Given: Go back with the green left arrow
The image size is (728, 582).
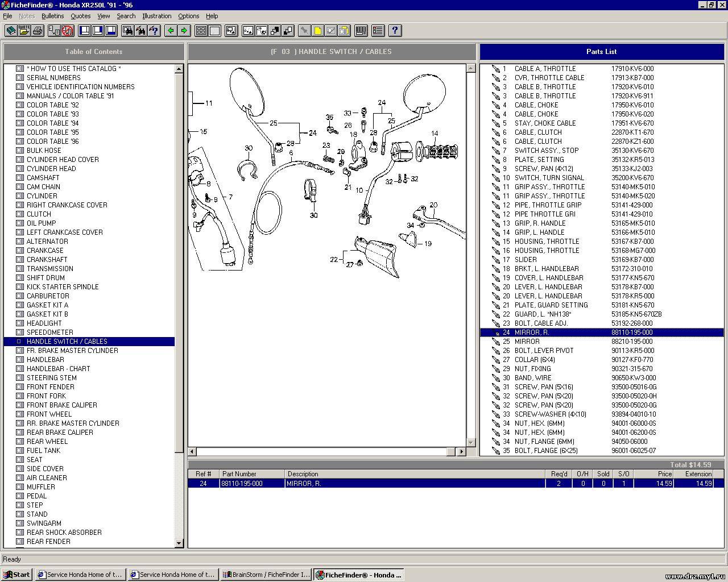Looking at the screenshot, I should 171,31.
